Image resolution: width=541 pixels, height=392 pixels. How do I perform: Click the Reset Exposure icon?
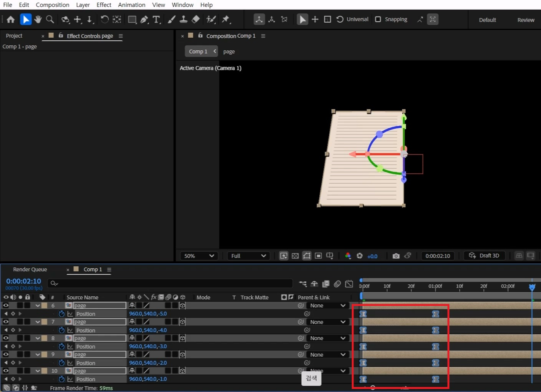pos(360,256)
